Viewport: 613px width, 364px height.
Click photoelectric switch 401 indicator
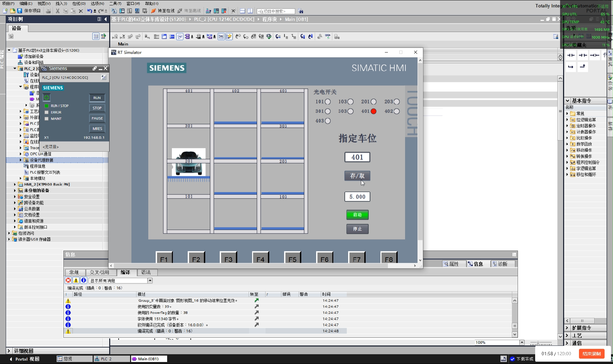coord(373,111)
